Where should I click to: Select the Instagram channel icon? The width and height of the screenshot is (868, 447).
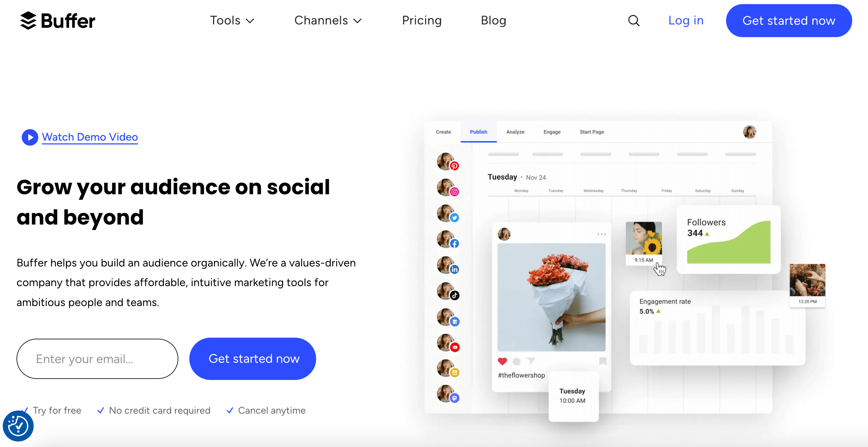point(454,192)
